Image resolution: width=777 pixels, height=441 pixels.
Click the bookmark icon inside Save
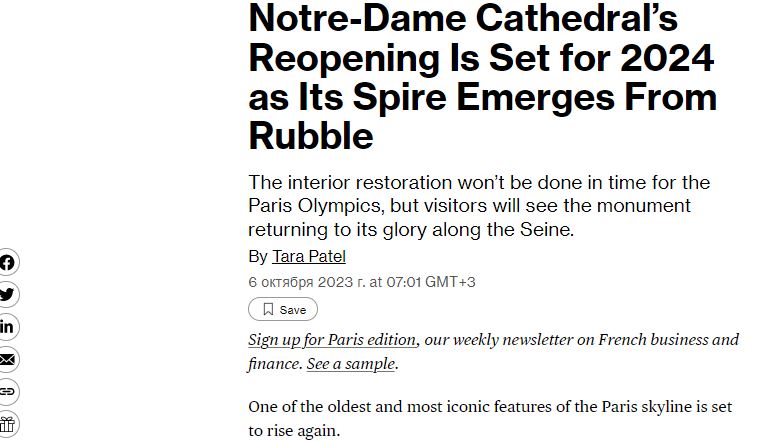click(268, 310)
